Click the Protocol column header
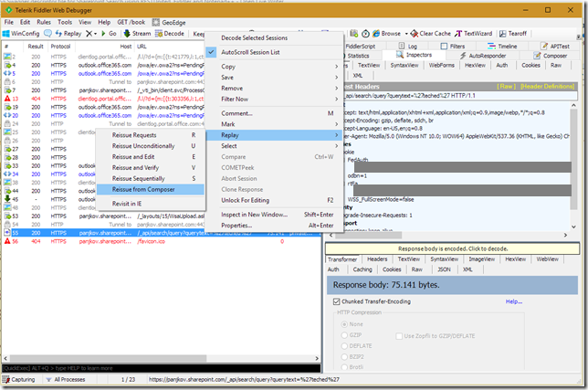 click(x=60, y=47)
